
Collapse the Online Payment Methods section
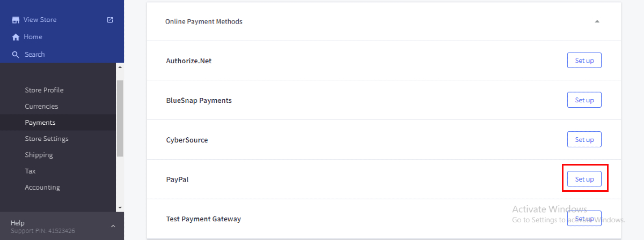597,21
